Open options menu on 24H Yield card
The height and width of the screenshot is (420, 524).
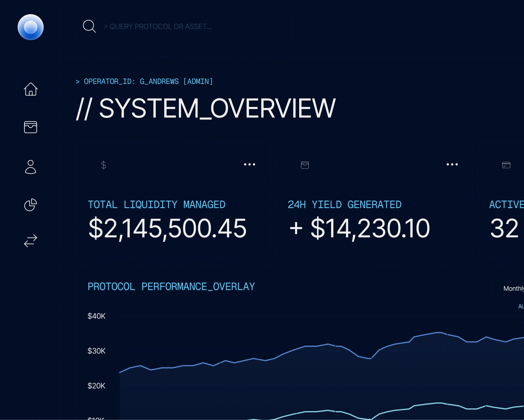[452, 164]
